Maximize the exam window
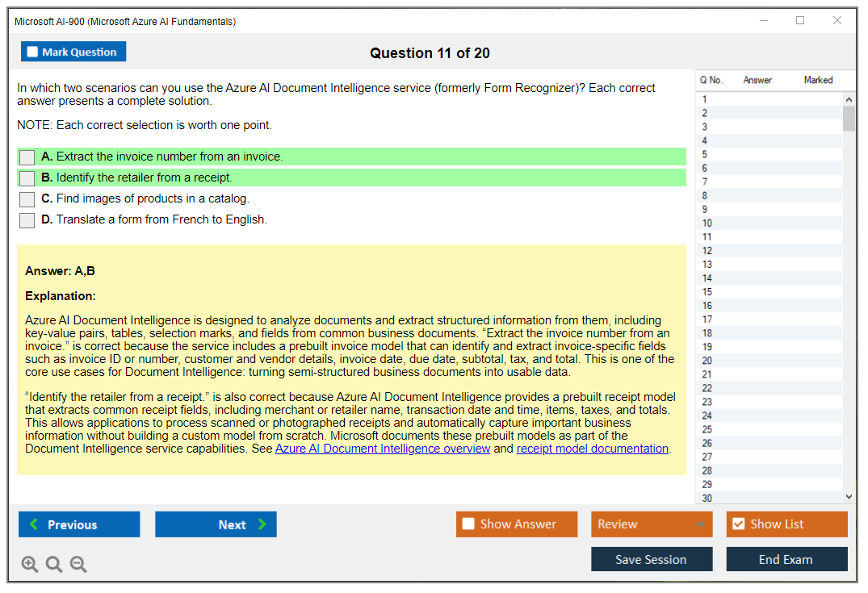The image size is (868, 593). [800, 20]
